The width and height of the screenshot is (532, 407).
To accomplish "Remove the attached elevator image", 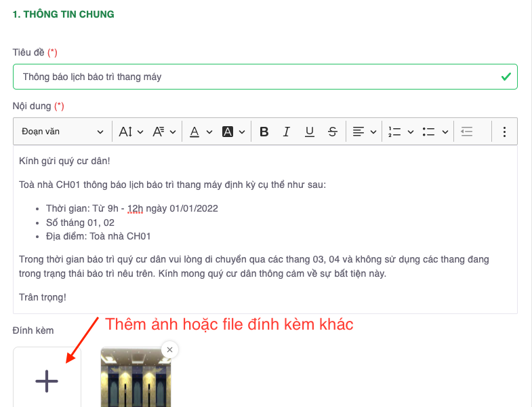I will tap(169, 349).
